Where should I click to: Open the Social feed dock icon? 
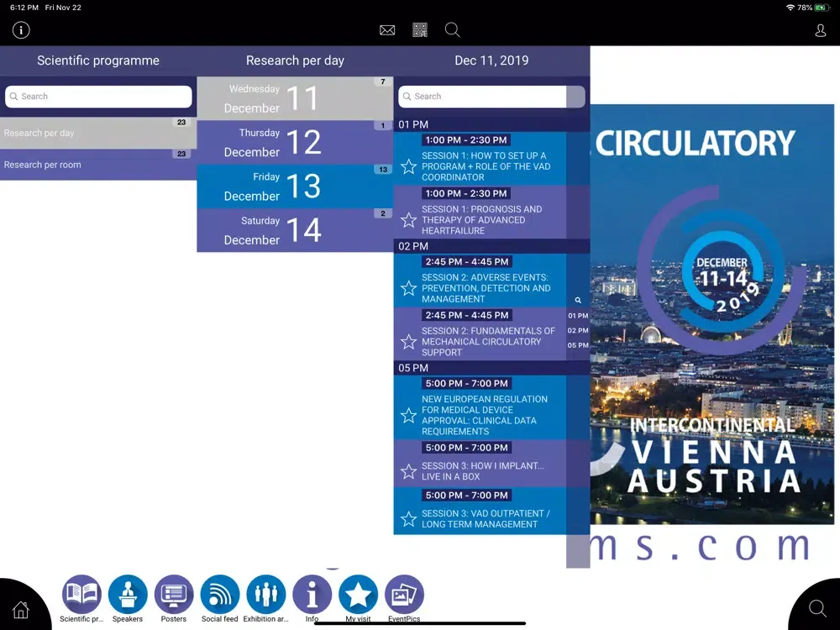[x=219, y=594]
